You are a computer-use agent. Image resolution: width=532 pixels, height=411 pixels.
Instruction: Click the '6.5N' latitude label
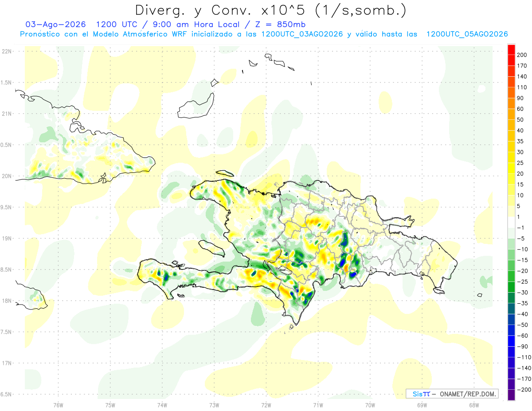[x=6, y=394]
